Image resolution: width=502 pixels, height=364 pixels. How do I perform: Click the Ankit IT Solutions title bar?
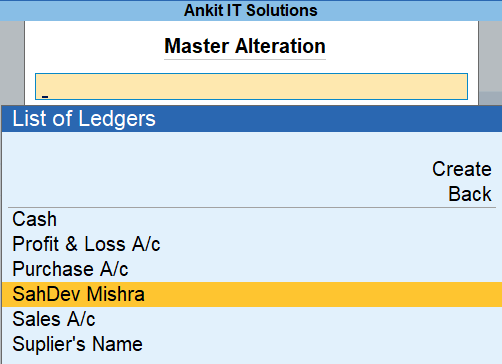[x=251, y=10]
